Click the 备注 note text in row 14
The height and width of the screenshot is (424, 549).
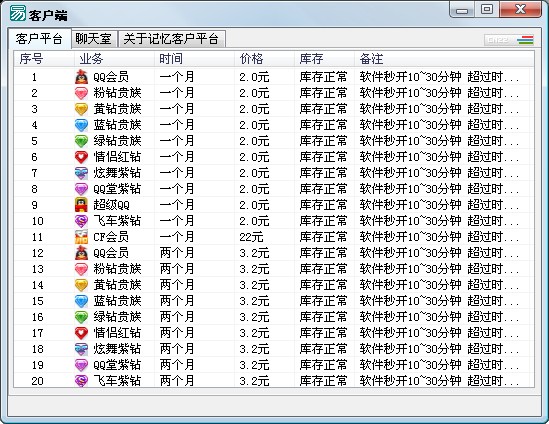tap(439, 285)
